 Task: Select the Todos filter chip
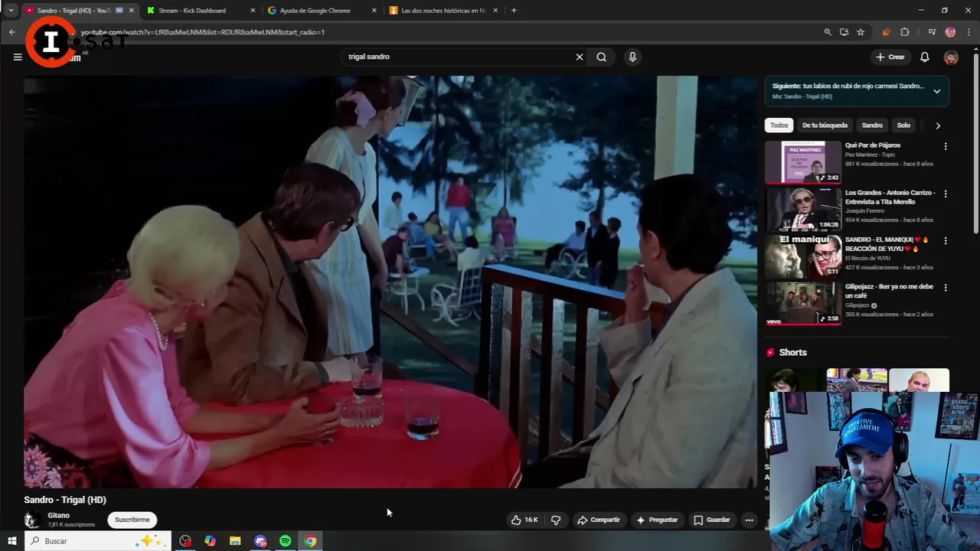click(x=779, y=126)
